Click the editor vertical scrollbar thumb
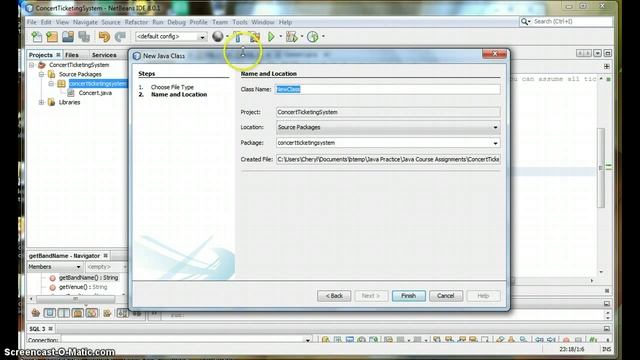Viewport: 640px width, 360px height. pos(601,167)
